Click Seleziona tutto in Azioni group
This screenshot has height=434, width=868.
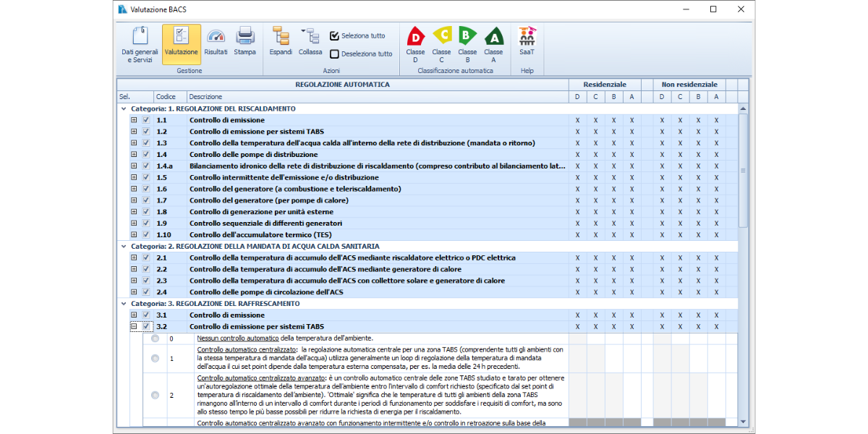[357, 35]
